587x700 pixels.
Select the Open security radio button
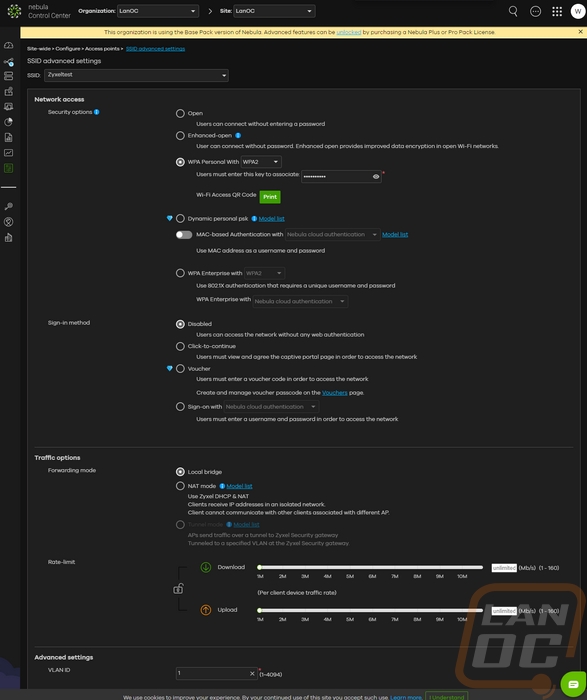point(180,113)
